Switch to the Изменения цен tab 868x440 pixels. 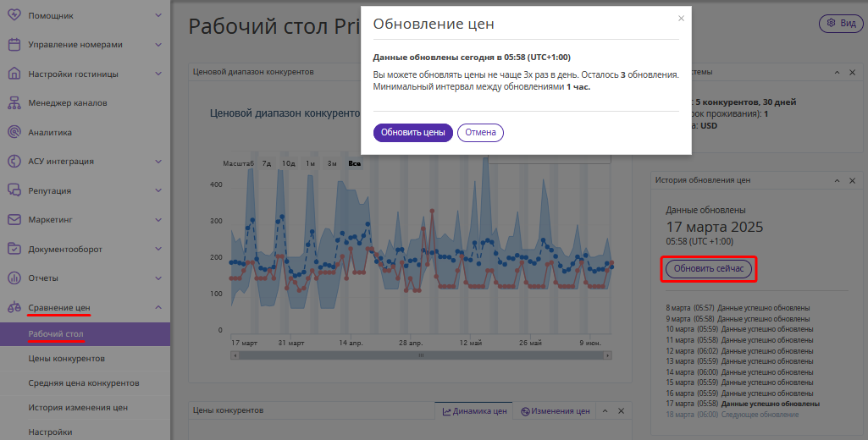pos(556,411)
